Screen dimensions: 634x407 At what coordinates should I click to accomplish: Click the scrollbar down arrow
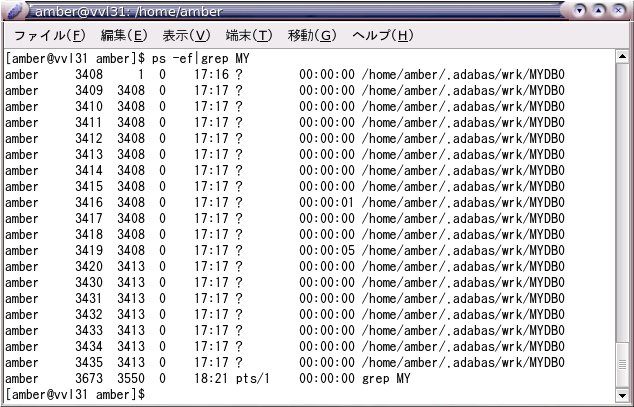tap(623, 394)
